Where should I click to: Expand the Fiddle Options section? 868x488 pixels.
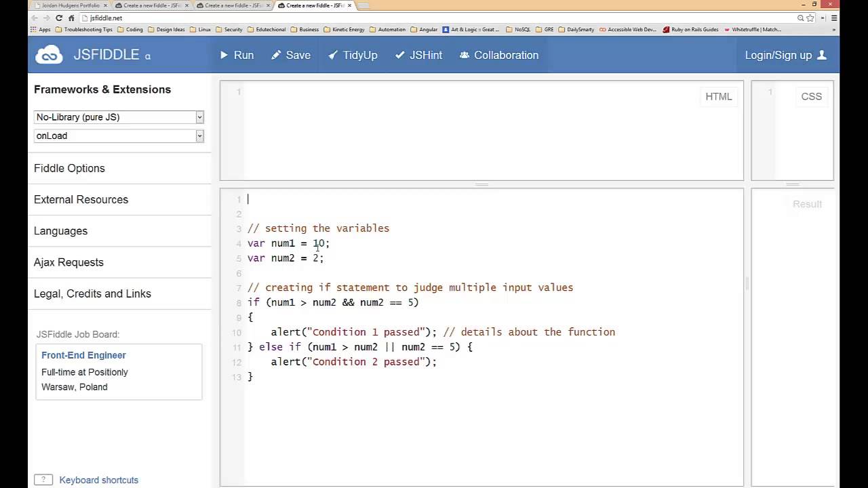pyautogui.click(x=69, y=168)
